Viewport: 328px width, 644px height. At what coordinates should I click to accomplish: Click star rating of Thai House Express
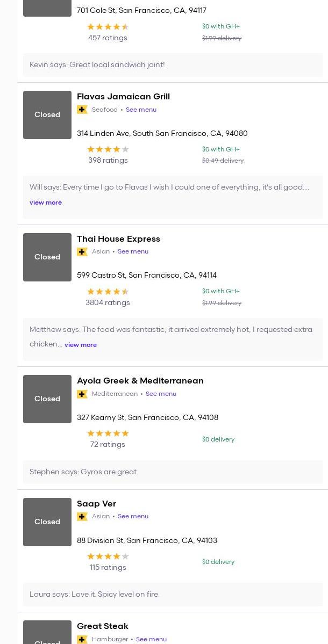[x=108, y=292]
